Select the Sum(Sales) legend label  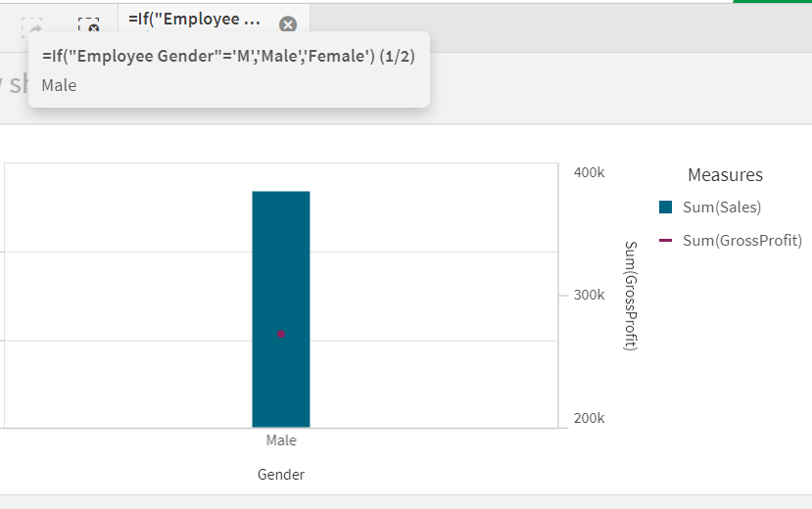tap(721, 207)
